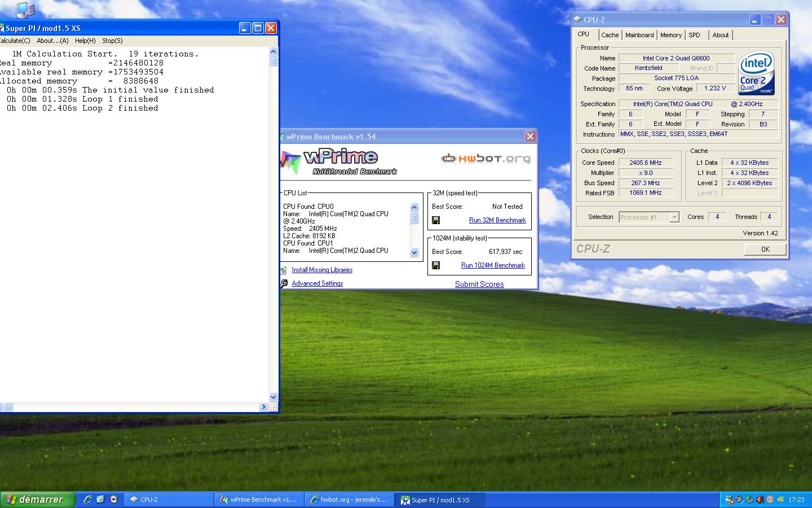Click the Intel Core 2 Quad logo in CPU-Z

(x=756, y=74)
